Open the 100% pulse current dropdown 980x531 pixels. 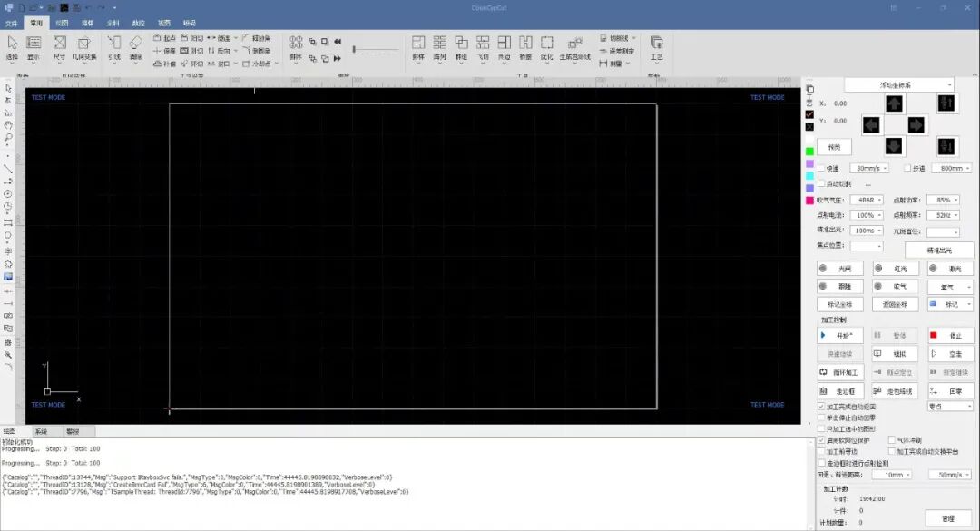[867, 215]
